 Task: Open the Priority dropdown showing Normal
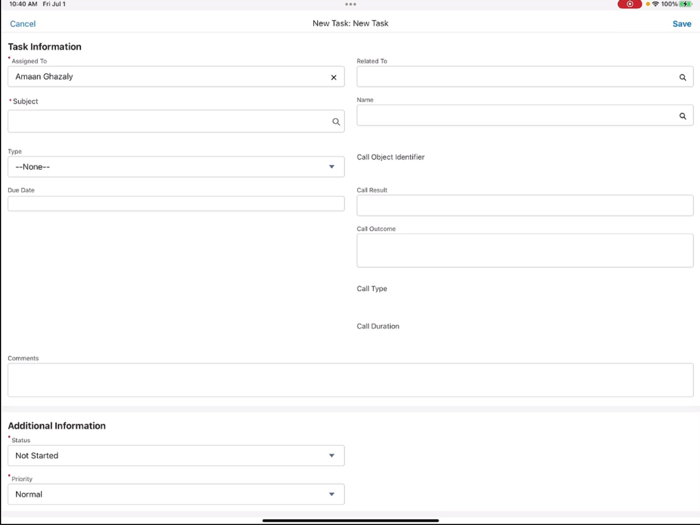tap(176, 494)
